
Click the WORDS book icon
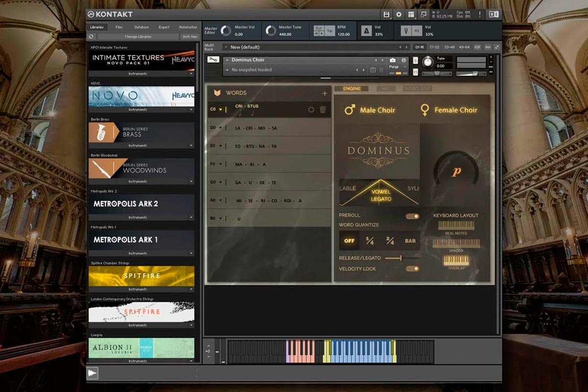coord(217,93)
